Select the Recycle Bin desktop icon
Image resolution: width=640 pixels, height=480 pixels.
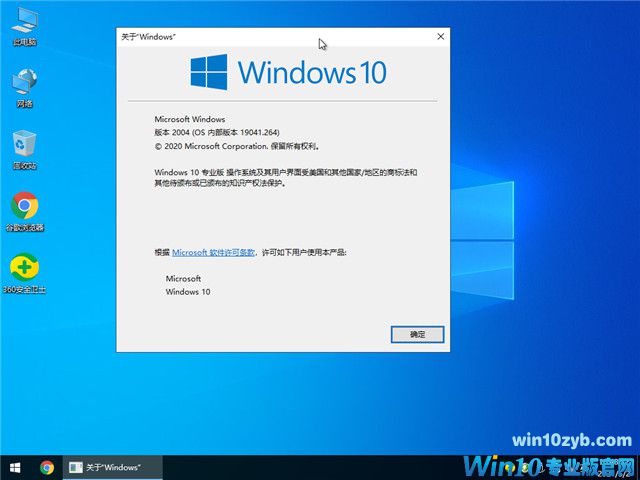24,150
